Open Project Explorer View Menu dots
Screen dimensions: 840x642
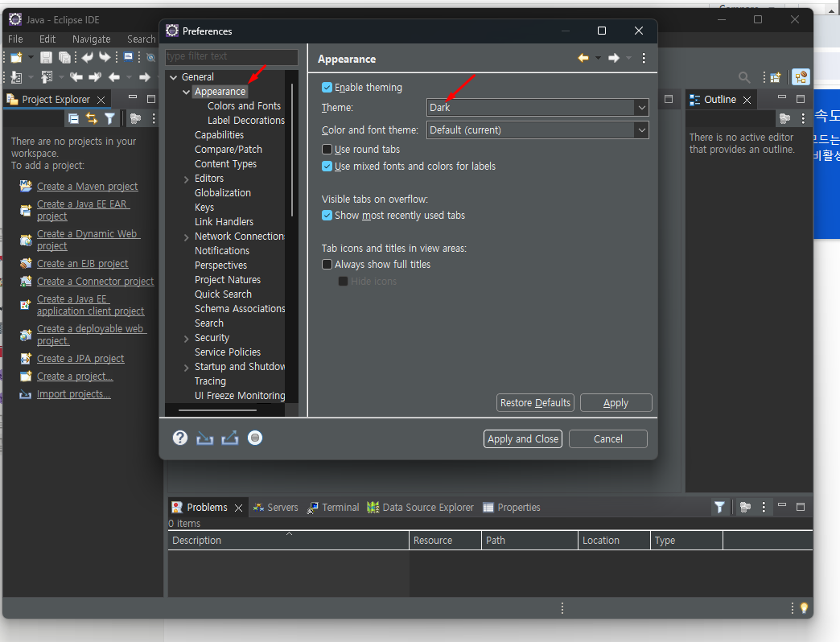click(154, 119)
